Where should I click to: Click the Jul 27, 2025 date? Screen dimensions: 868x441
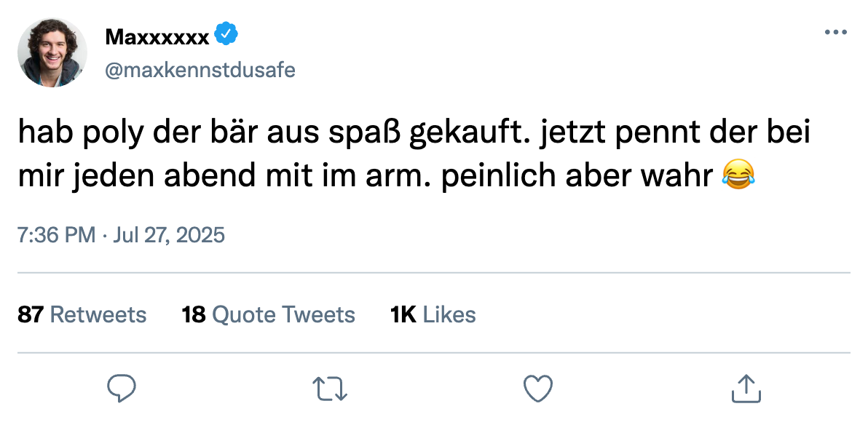click(x=169, y=234)
